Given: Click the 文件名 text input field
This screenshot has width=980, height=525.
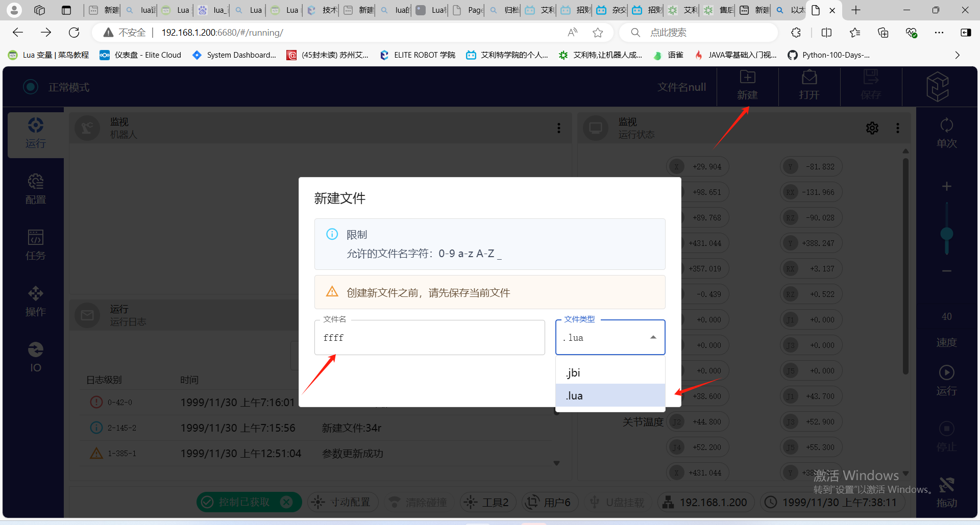Looking at the screenshot, I should 429,338.
